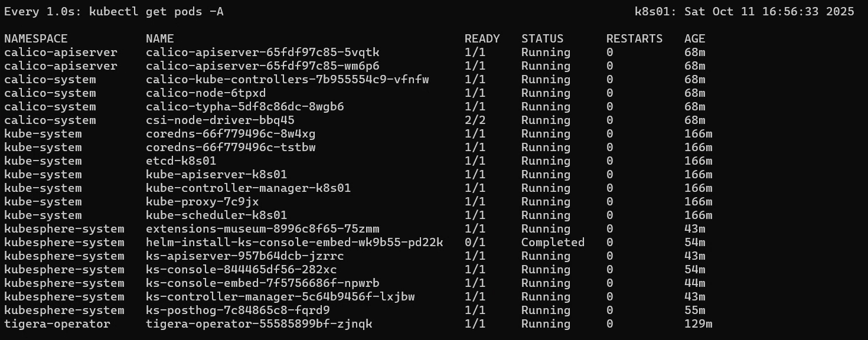This screenshot has height=340, width=868.
Task: Click the Completed status text
Action: coord(553,243)
